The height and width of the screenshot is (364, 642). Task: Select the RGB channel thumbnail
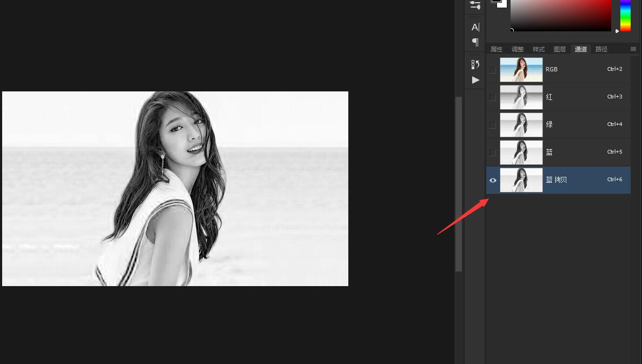pyautogui.click(x=521, y=70)
